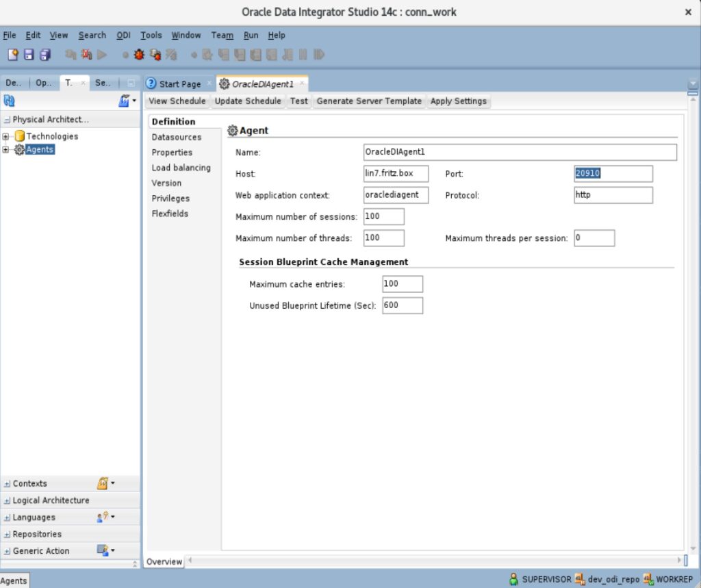
Task: Expand the Agents tree node
Action: [5, 149]
